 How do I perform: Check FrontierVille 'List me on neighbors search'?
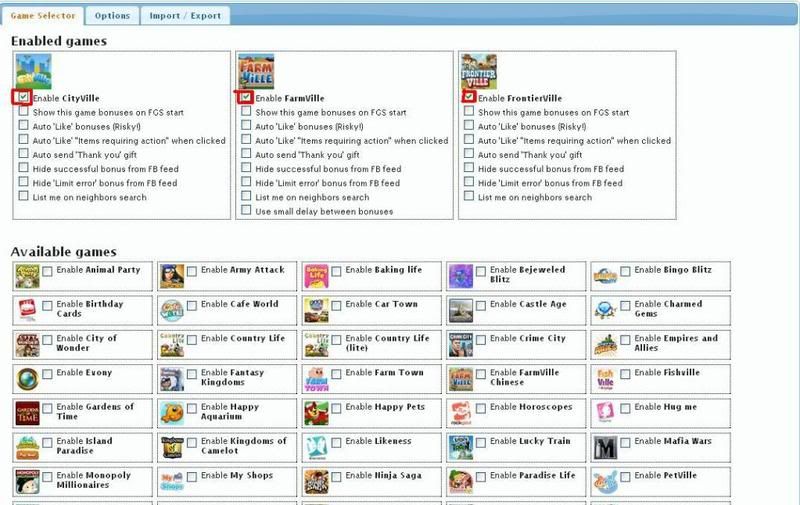click(469, 195)
